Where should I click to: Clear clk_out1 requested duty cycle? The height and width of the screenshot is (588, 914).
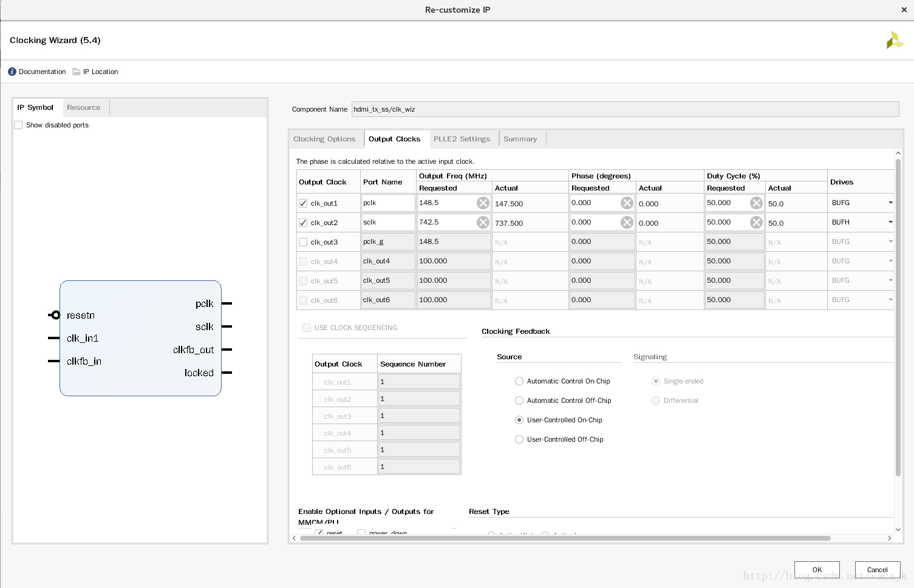pyautogui.click(x=756, y=203)
